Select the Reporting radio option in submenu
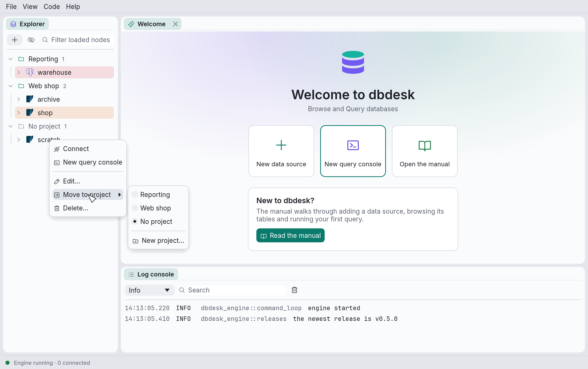The image size is (588, 369). click(158, 194)
